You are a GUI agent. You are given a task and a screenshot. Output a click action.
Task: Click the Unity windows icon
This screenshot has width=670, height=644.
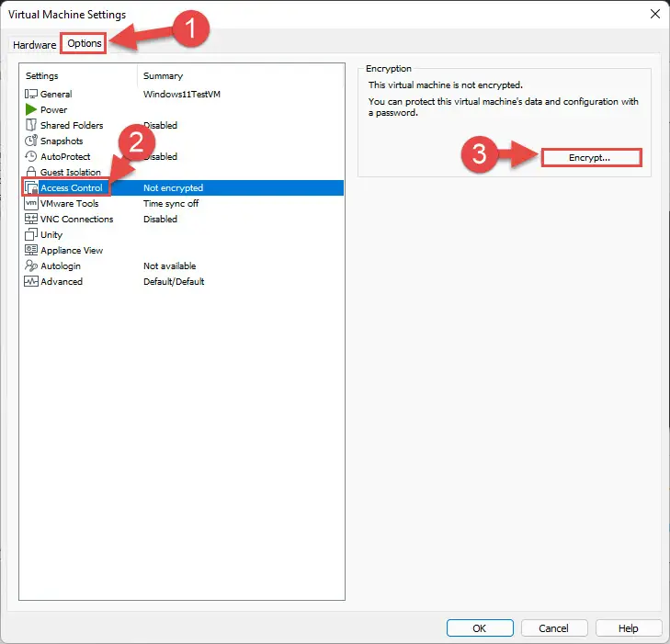(x=30, y=234)
